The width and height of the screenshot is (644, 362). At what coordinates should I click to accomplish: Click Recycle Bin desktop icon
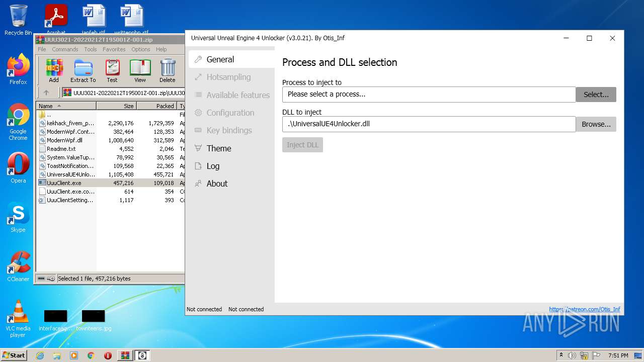(18, 20)
